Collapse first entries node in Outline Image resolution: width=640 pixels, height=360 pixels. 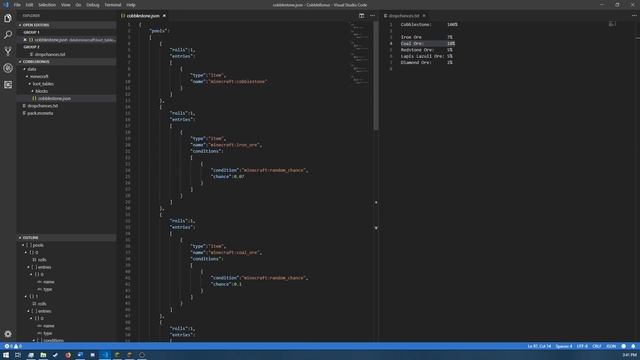click(x=29, y=267)
